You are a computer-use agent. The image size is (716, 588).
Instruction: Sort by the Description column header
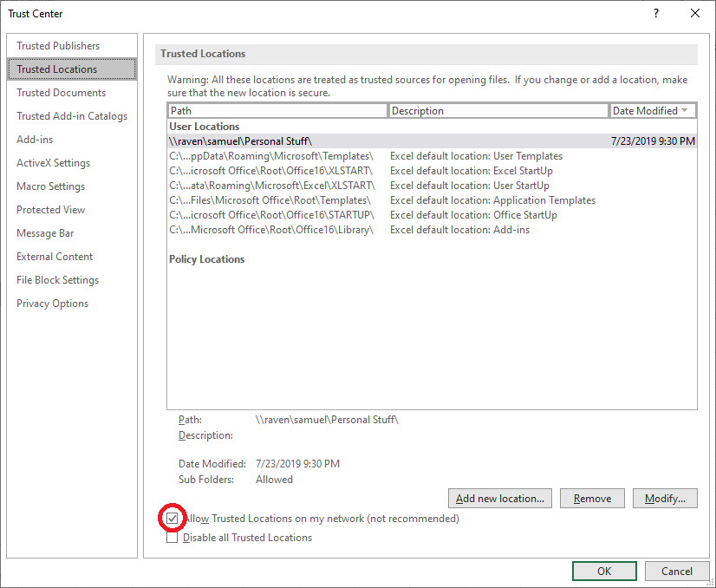point(498,110)
